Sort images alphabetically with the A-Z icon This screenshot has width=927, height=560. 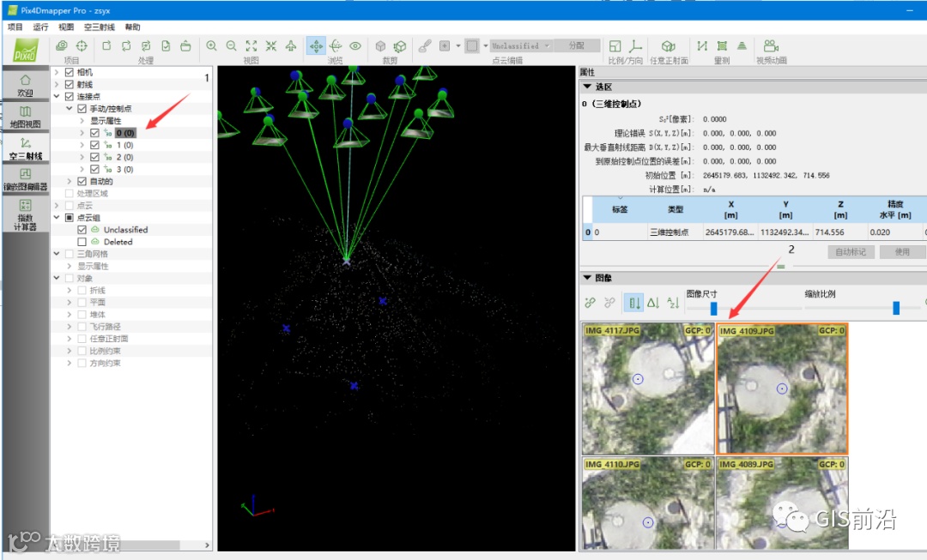click(673, 303)
